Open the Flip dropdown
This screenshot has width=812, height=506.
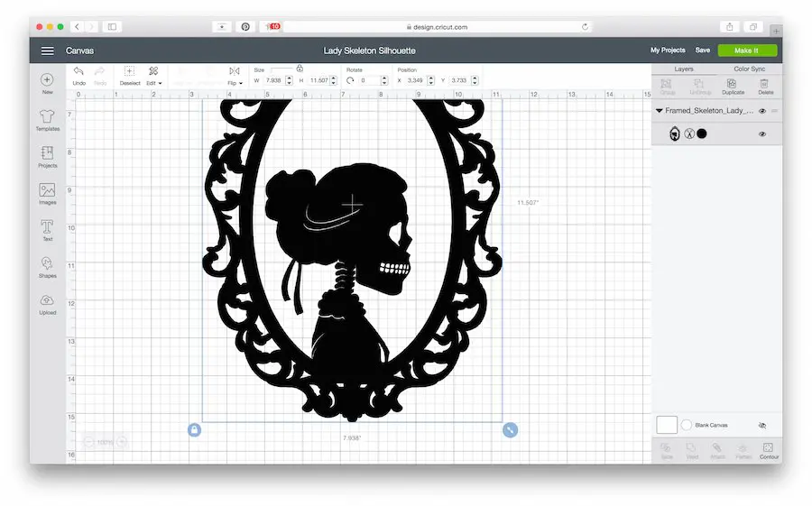coord(235,75)
